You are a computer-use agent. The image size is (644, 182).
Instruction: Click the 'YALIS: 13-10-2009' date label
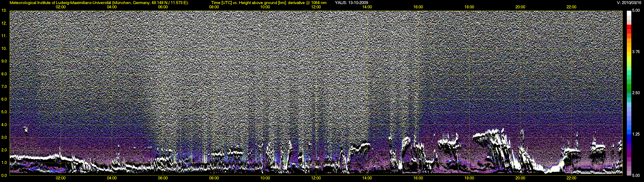click(x=351, y=3)
